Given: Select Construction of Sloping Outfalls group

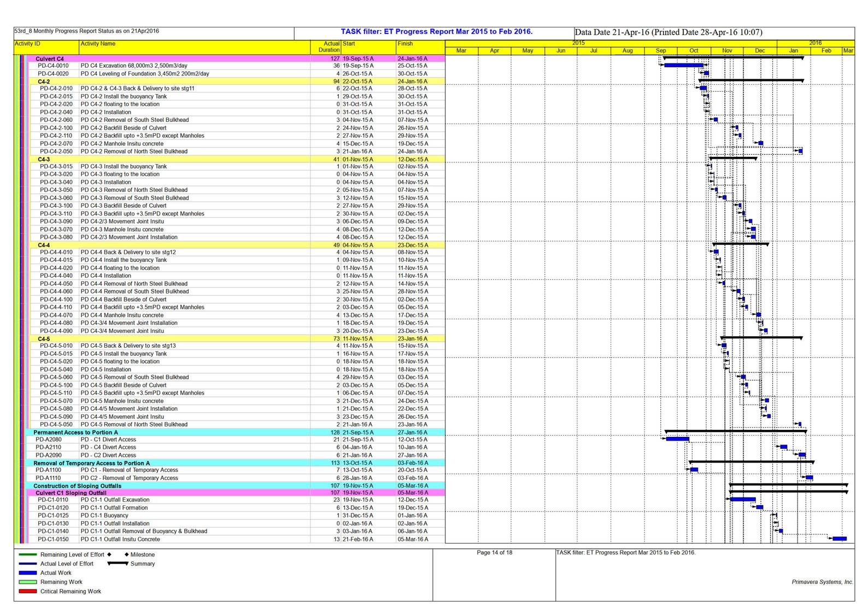Looking at the screenshot, I should 234,486.
